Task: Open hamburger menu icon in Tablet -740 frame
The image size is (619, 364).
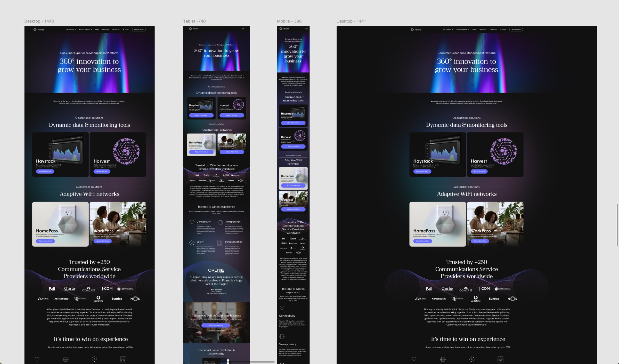Action: (x=243, y=29)
